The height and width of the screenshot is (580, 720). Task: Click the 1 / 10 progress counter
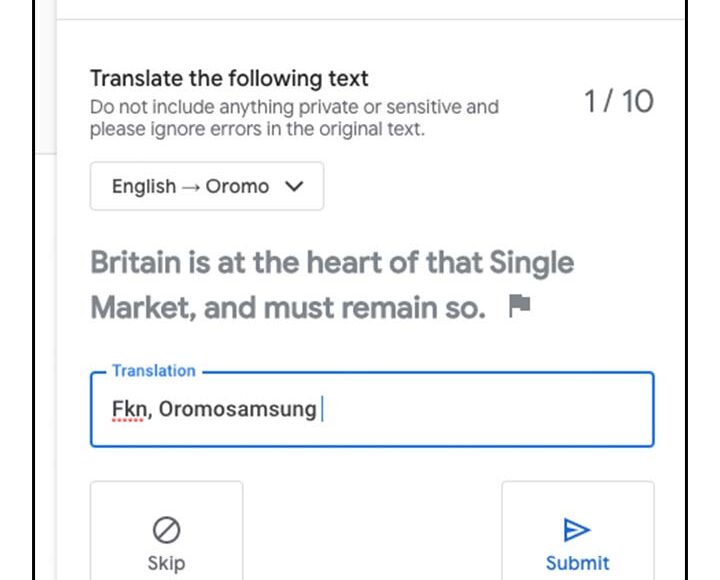pos(619,101)
